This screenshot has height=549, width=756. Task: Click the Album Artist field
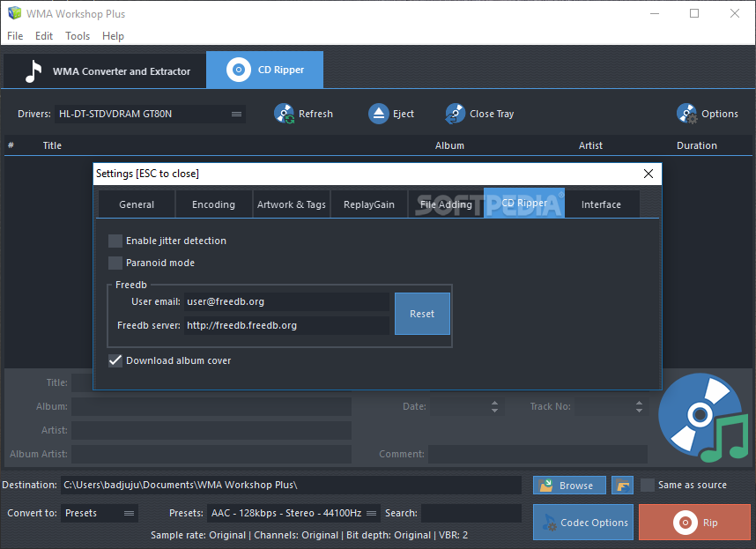coord(211,454)
